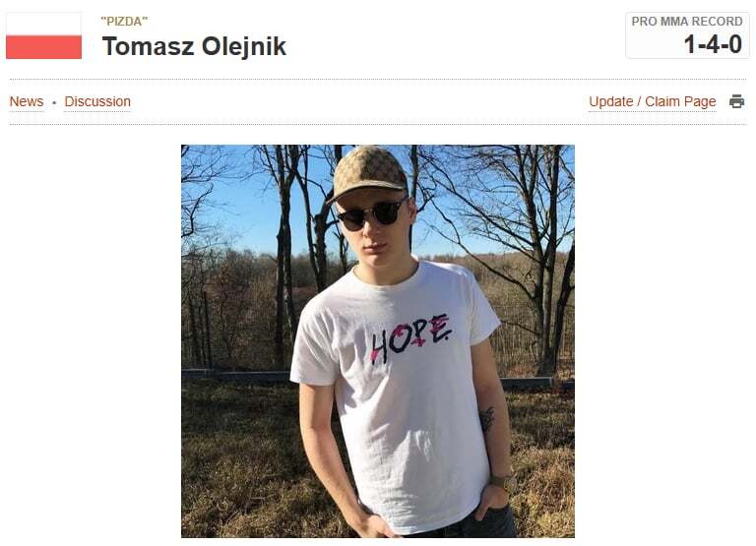
Task: Click the sunglasses in the photo
Action: [x=373, y=213]
